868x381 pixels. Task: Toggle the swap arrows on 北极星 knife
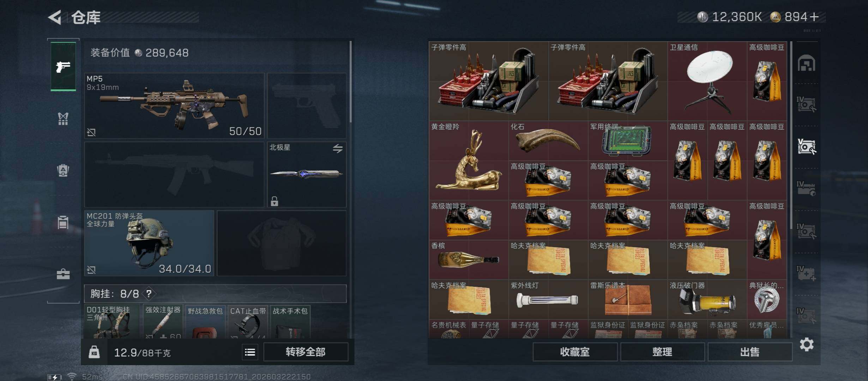[x=338, y=149]
